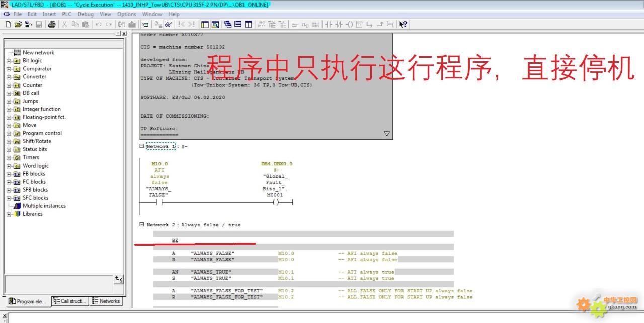This screenshot has width=644, height=323.
Task: Switch to the Networks tab
Action: (106, 301)
